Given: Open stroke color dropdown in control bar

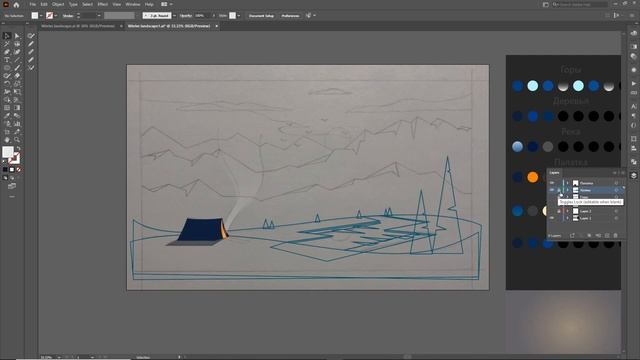Looking at the screenshot, I should pyautogui.click(x=56, y=16).
